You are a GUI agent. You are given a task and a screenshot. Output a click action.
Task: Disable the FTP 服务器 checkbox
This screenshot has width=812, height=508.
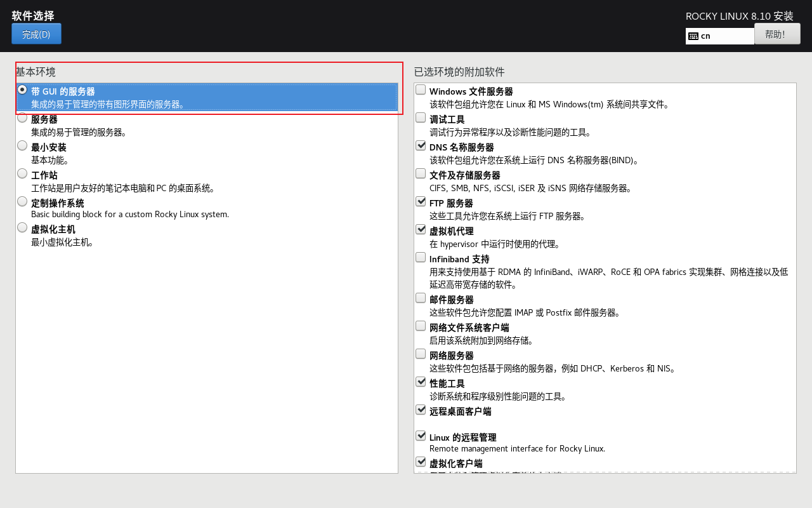click(421, 201)
